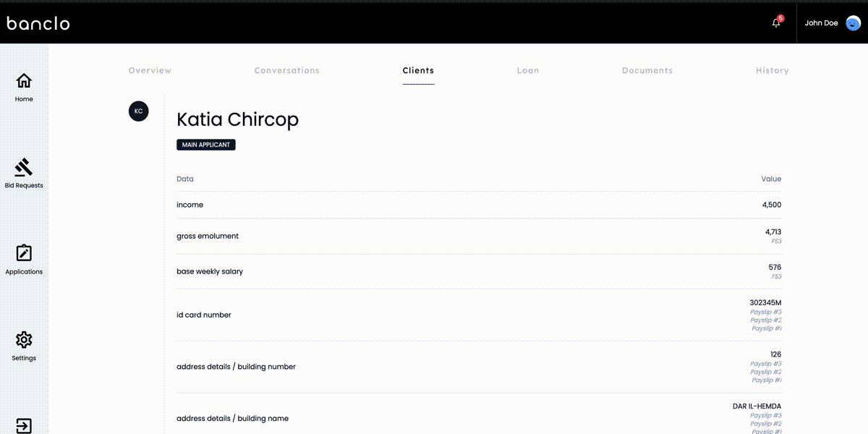
Task: Open notifications via the bell icon
Action: tap(775, 23)
